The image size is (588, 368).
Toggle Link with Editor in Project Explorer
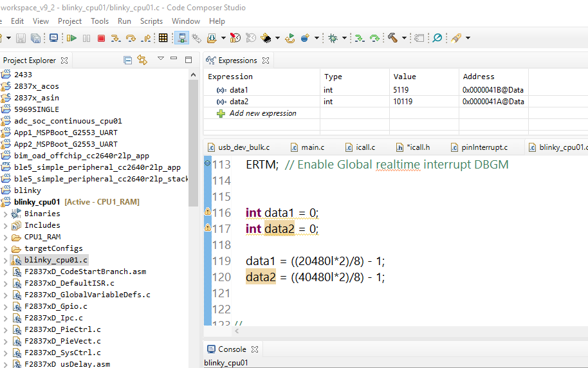tap(142, 60)
